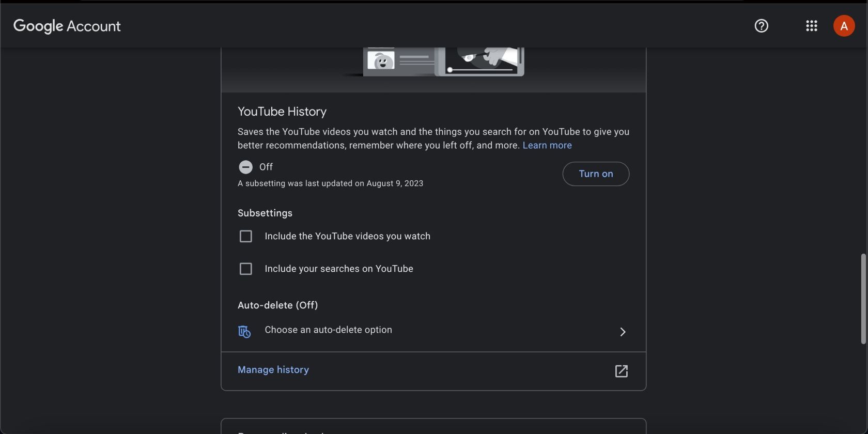Screen dimensions: 868x434
Task: Click the Google Account logo
Action: [66, 26]
